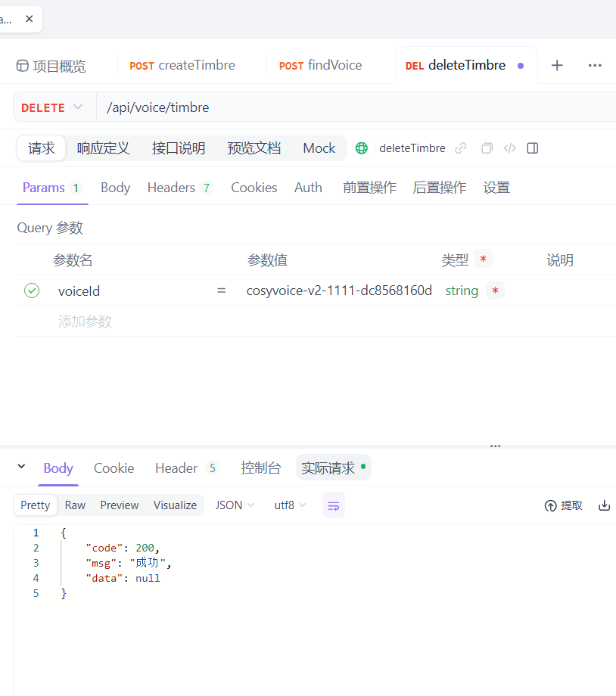Image resolution: width=616 pixels, height=696 pixels.
Task: Click the deleteTimbre interface name label
Action: 412,148
